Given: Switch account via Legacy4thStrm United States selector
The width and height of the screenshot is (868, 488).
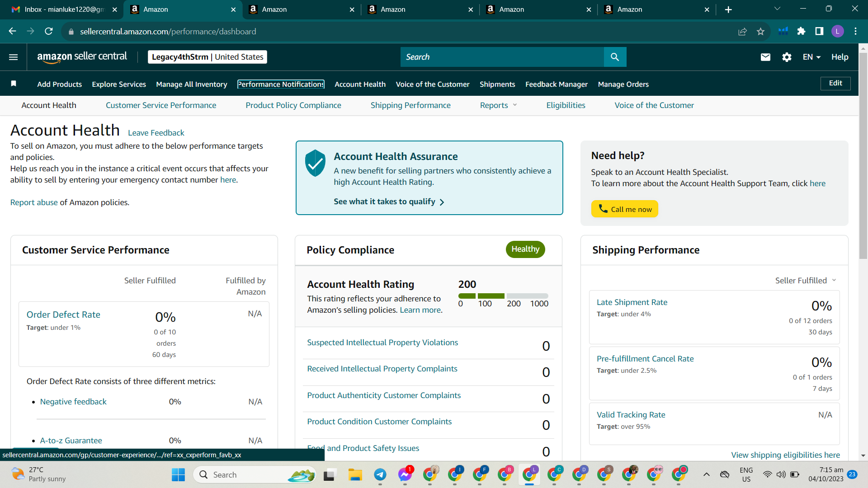Looking at the screenshot, I should [x=208, y=57].
